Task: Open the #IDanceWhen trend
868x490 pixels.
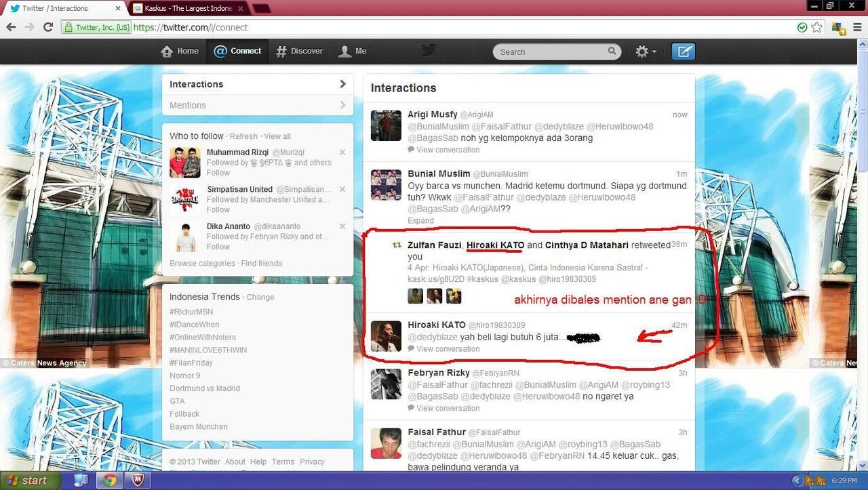Action: [195, 325]
